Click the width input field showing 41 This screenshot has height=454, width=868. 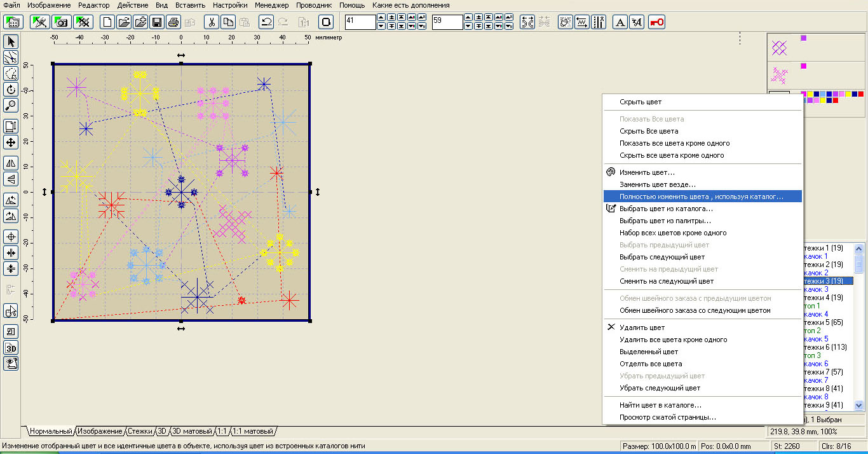(x=360, y=22)
